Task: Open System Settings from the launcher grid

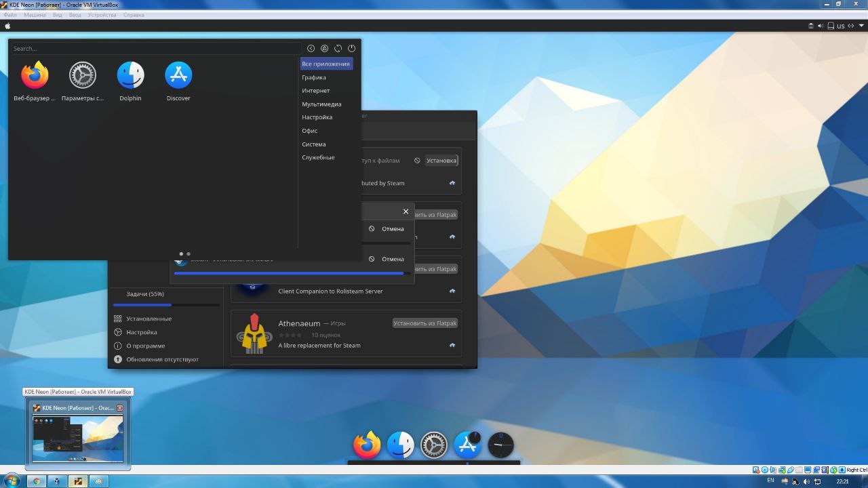Action: click(x=83, y=81)
